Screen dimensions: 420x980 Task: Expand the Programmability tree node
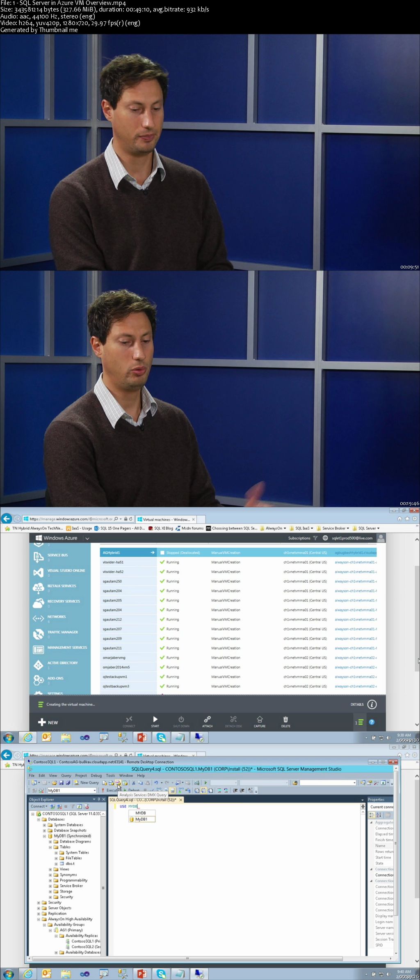tap(50, 880)
